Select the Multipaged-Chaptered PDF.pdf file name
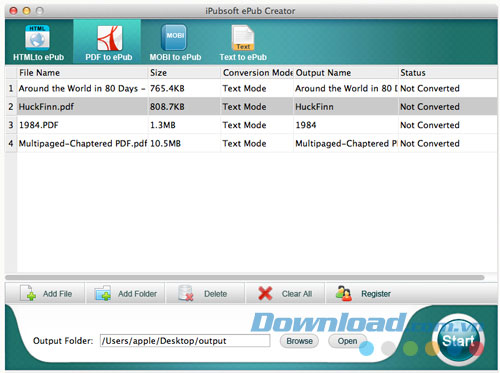Image resolution: width=500 pixels, height=373 pixels. coord(83,143)
